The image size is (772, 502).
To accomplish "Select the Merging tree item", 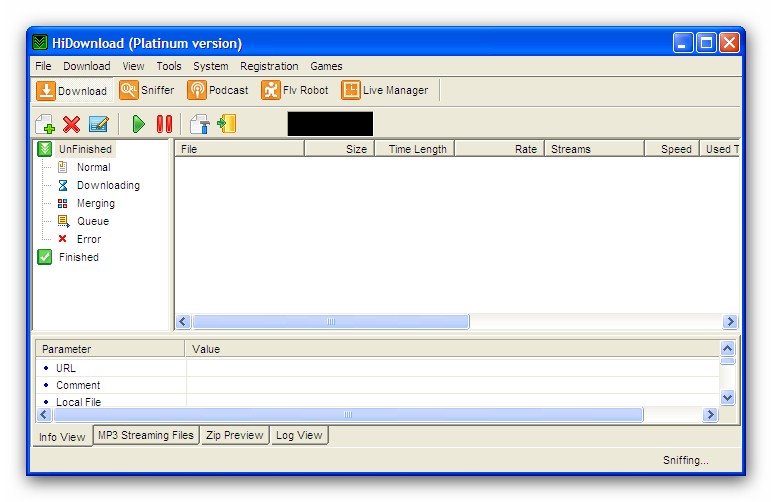I will pyautogui.click(x=96, y=203).
